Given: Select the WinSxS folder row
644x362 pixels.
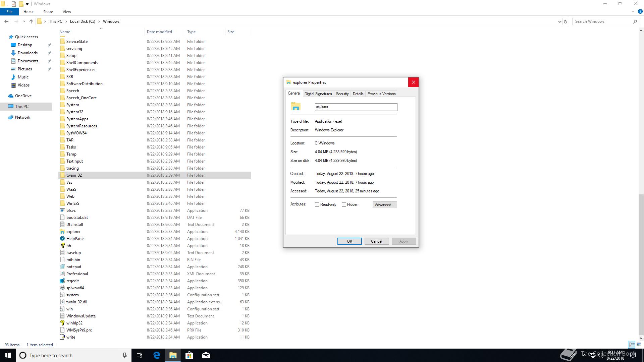Looking at the screenshot, I should coord(155,203).
